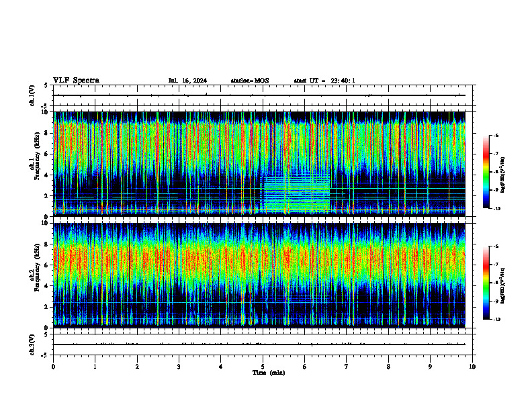
Task: Click the "8" kHz tick of ch.1 spectrogram
Action: pyautogui.click(x=47, y=133)
